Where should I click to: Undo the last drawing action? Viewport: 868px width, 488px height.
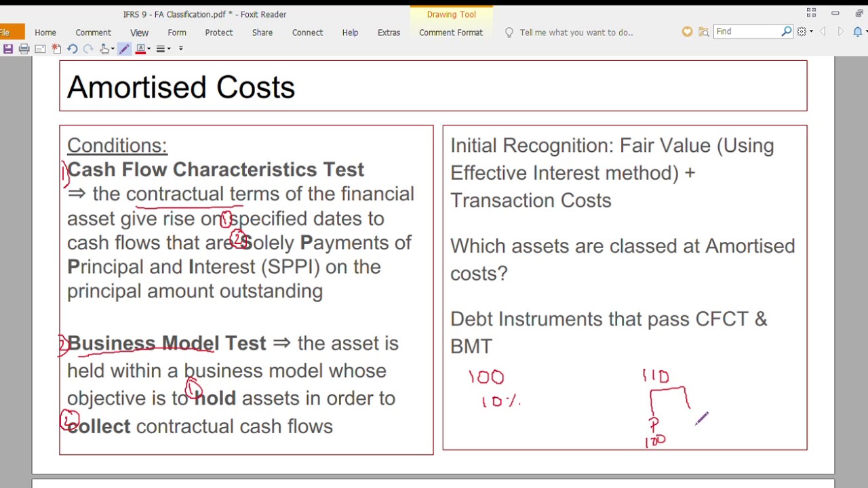(x=73, y=49)
